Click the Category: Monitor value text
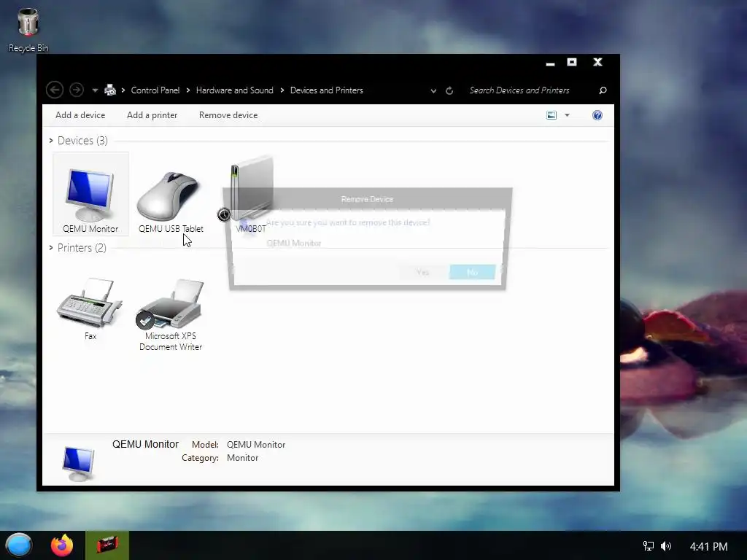 coord(242,458)
